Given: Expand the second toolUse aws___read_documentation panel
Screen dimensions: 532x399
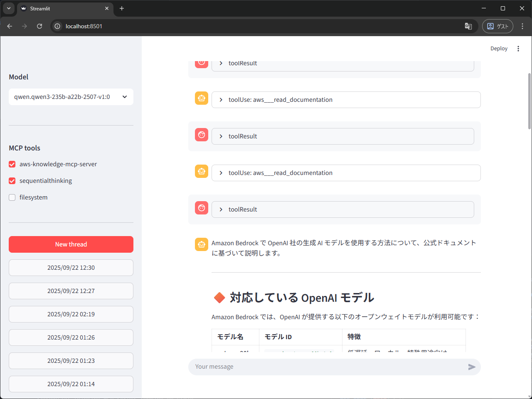Looking at the screenshot, I should tap(346, 173).
